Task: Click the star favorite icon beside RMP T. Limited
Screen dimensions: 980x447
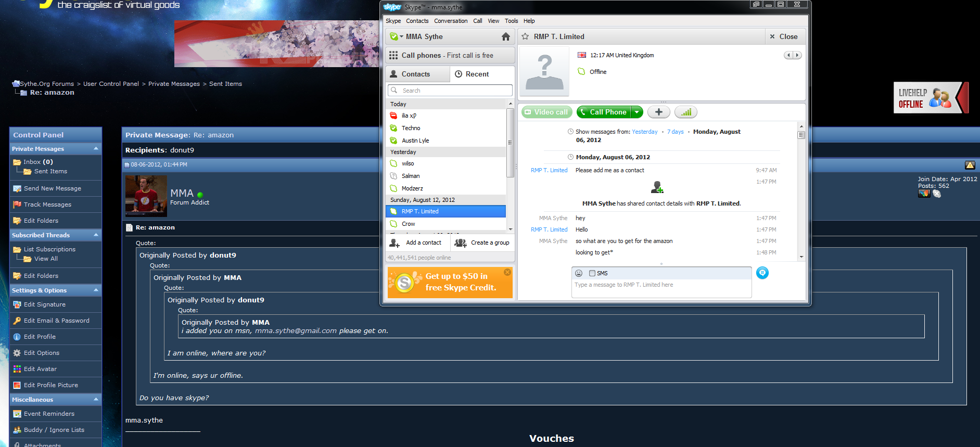Action: pos(525,36)
